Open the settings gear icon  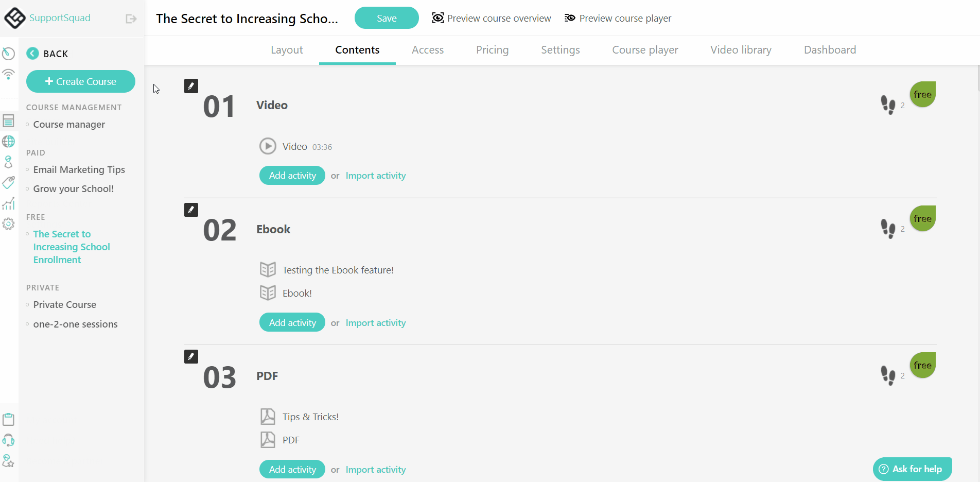(9, 224)
